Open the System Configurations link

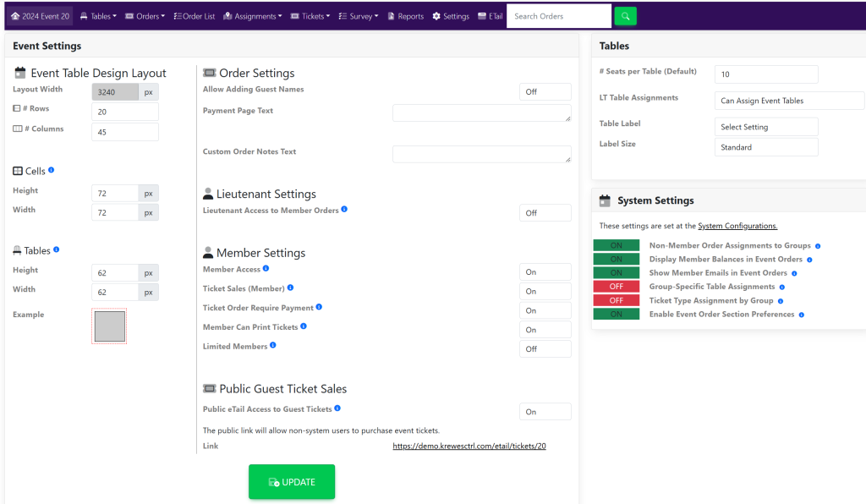coord(737,226)
